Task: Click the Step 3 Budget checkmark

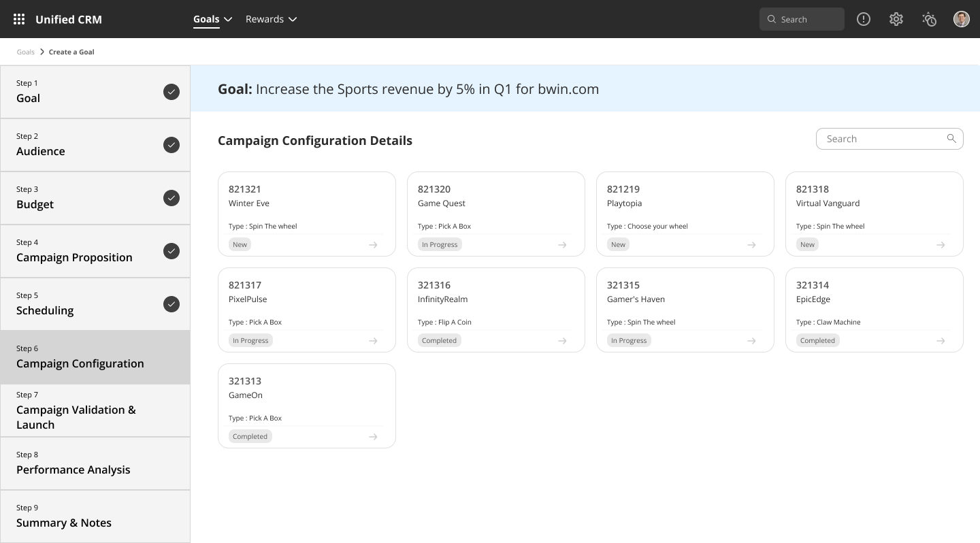Action: point(171,198)
